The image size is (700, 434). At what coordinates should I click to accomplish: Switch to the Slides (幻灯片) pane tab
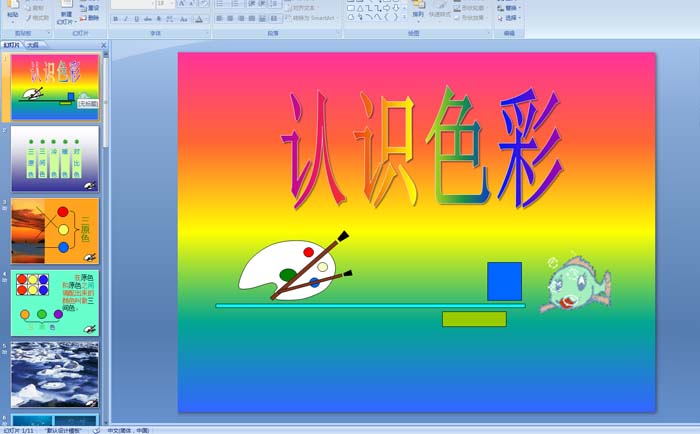pyautogui.click(x=11, y=45)
